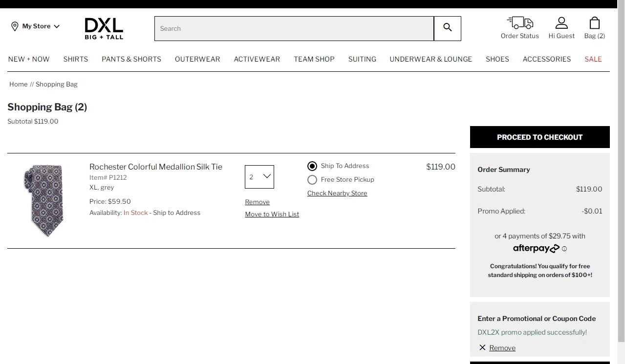The height and width of the screenshot is (364, 625).
Task: Open the OUTERWEAR menu
Action: coord(197,59)
